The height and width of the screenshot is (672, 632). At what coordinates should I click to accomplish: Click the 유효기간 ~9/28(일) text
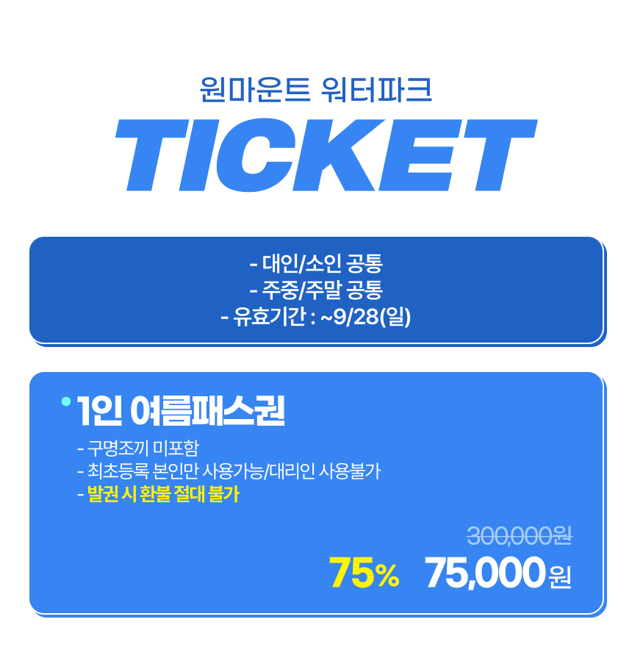click(x=316, y=317)
